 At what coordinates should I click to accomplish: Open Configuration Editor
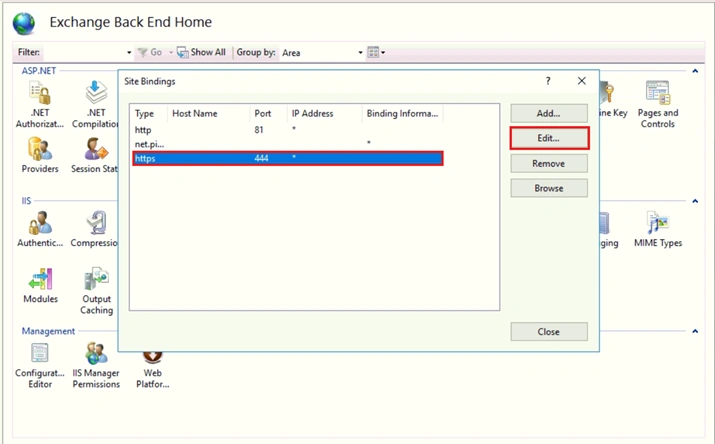(40, 366)
